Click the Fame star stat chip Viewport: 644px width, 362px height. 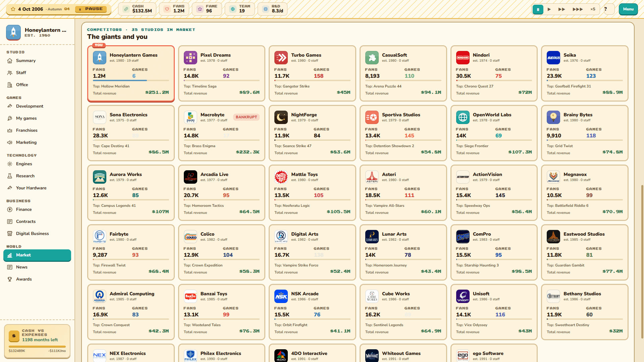(207, 9)
